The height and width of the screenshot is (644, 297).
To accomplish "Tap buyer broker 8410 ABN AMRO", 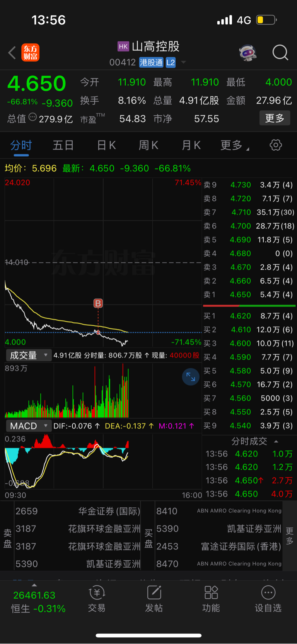I will (x=219, y=511).
